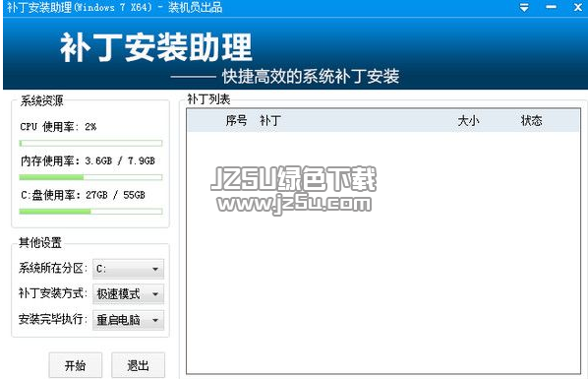Click the 安装完毕执行 label
This screenshot has height=379, width=588.
[53, 319]
